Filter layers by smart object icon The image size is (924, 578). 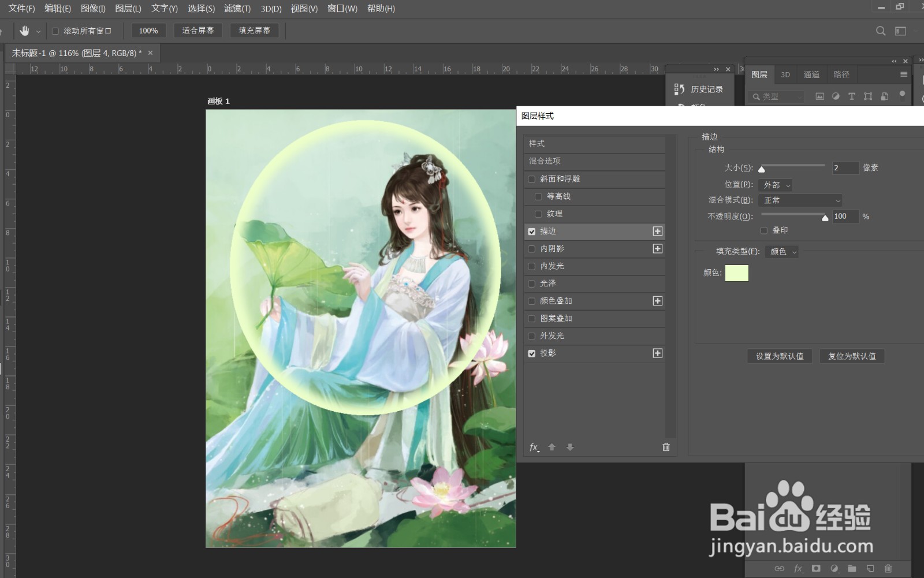pyautogui.click(x=884, y=96)
